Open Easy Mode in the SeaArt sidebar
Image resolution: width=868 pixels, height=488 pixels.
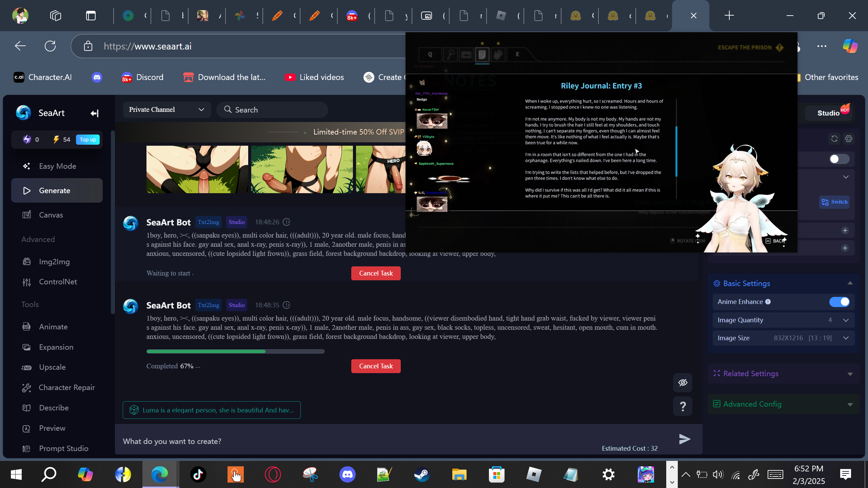(57, 166)
